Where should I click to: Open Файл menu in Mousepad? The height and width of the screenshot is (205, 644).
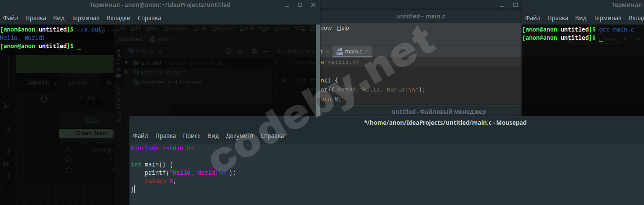click(140, 136)
